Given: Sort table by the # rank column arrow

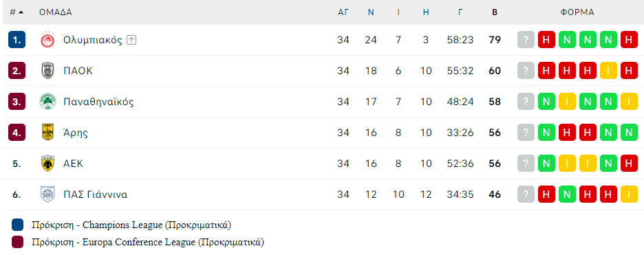Looking at the screenshot, I should coord(21,12).
